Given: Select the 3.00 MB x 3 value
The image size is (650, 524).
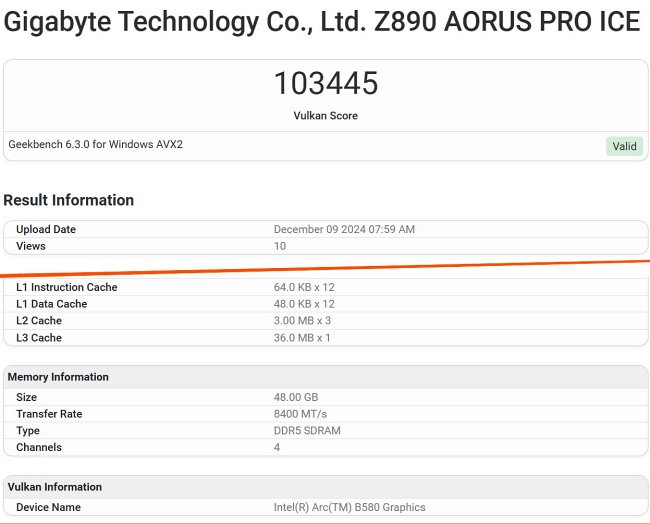Looking at the screenshot, I should (302, 320).
